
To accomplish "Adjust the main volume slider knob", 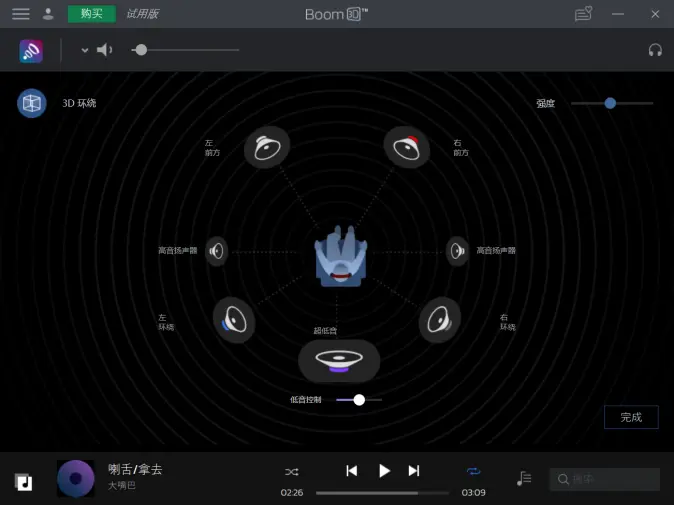I will [141, 50].
